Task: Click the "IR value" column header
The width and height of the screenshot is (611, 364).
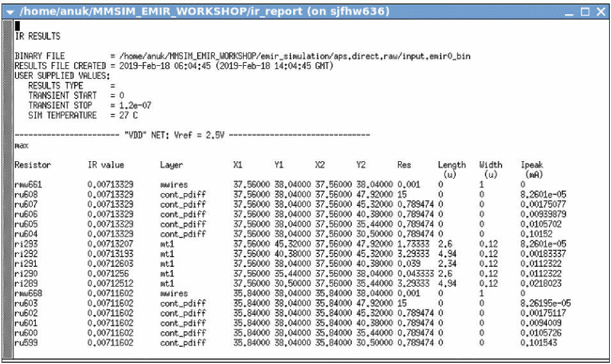Action: (x=106, y=165)
